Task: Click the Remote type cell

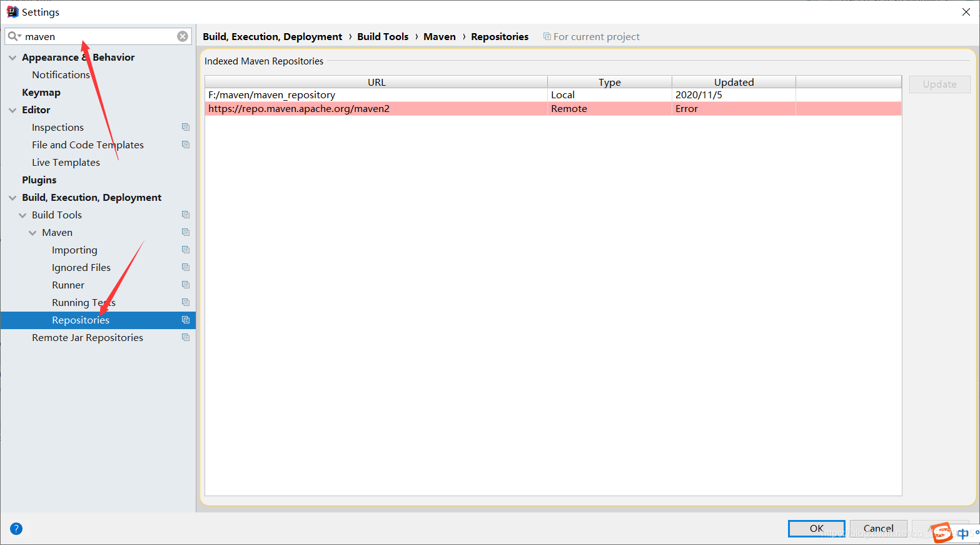Action: pos(610,109)
